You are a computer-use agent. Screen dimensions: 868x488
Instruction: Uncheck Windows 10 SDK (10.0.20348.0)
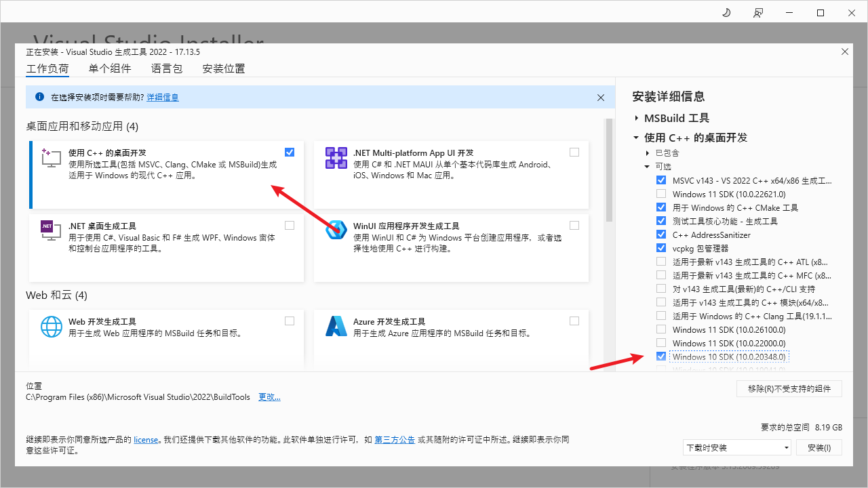click(661, 356)
